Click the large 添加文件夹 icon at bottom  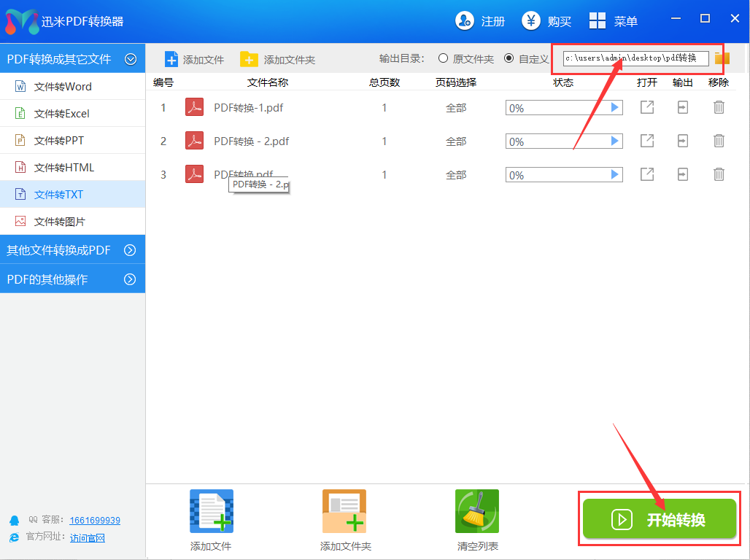[x=344, y=511]
